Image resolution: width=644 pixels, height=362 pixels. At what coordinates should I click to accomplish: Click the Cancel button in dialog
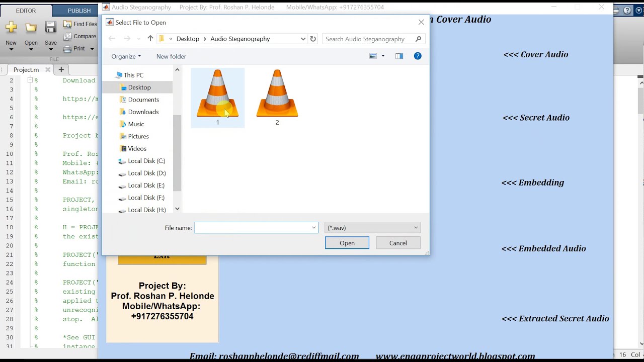[x=398, y=243]
